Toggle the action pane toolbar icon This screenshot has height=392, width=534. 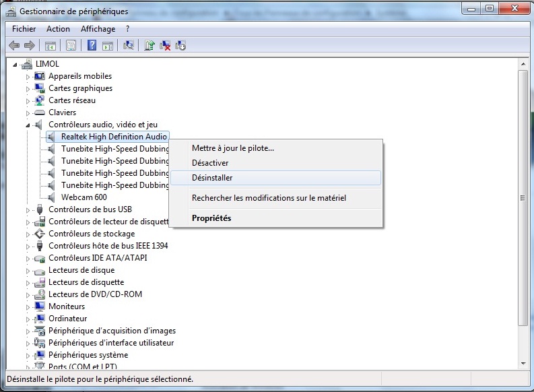coord(108,45)
